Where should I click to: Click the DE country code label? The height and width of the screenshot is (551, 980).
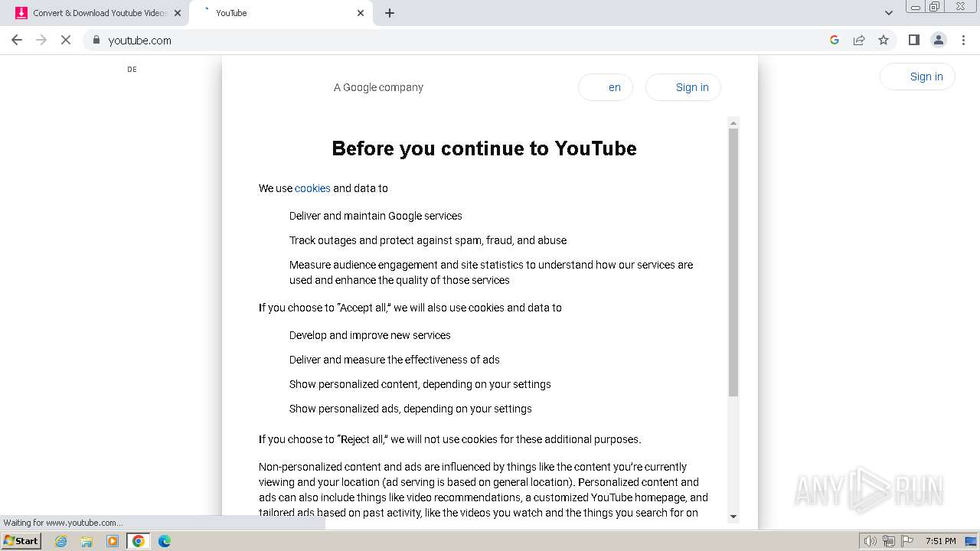pos(132,69)
